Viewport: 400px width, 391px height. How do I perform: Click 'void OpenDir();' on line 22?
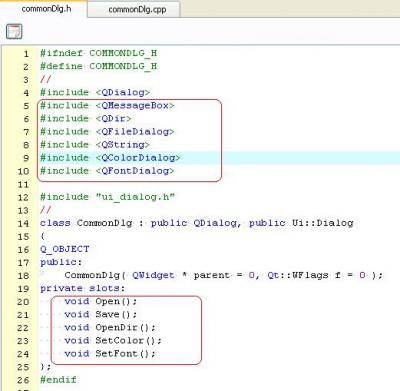click(x=110, y=327)
